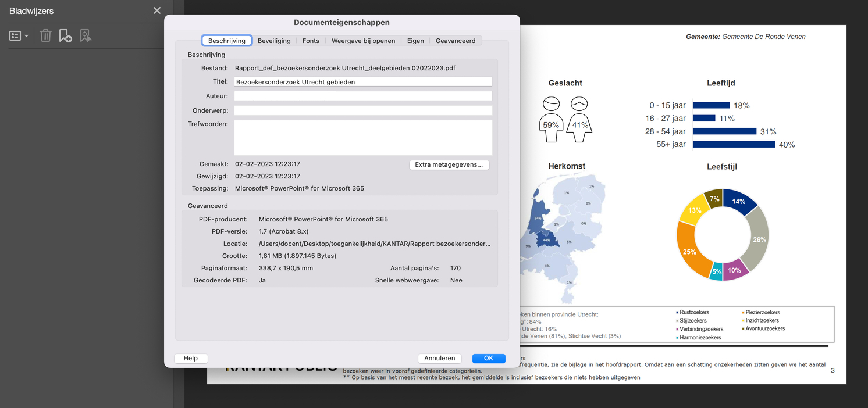Viewport: 868px width, 408px height.
Task: Click Annuleren to cancel the dialog
Action: [x=439, y=358]
